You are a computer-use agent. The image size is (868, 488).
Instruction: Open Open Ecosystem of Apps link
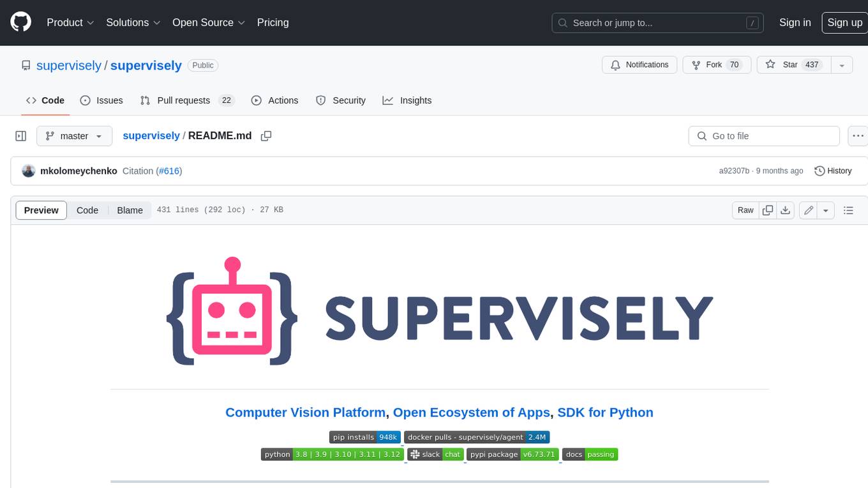[x=472, y=413]
